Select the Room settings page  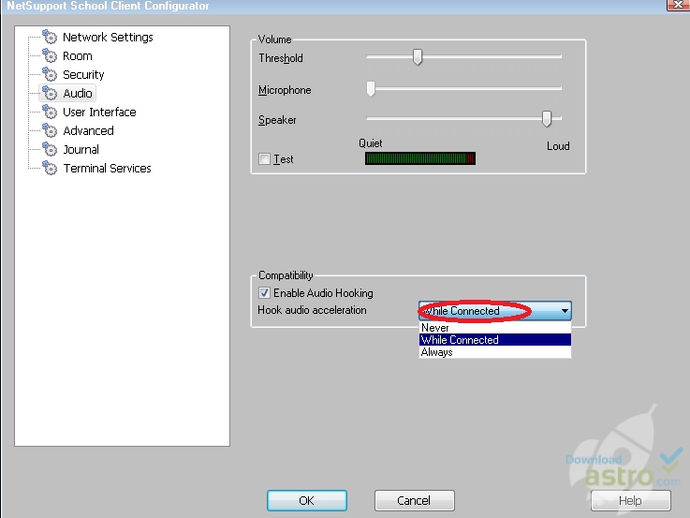pos(77,56)
